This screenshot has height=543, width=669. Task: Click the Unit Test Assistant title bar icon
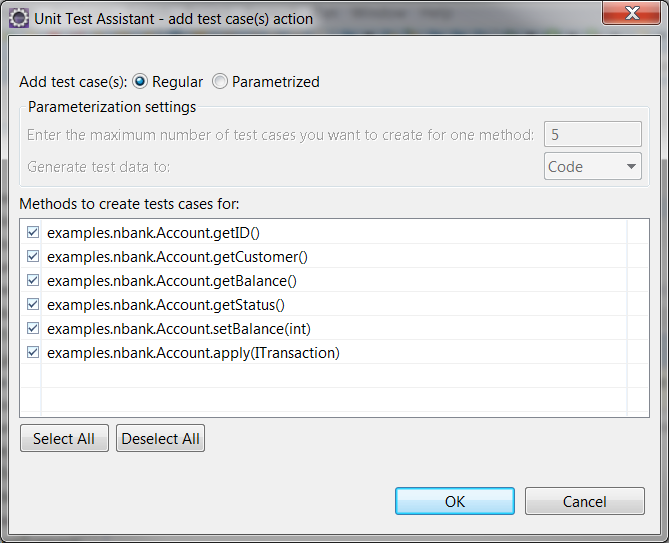click(19, 18)
